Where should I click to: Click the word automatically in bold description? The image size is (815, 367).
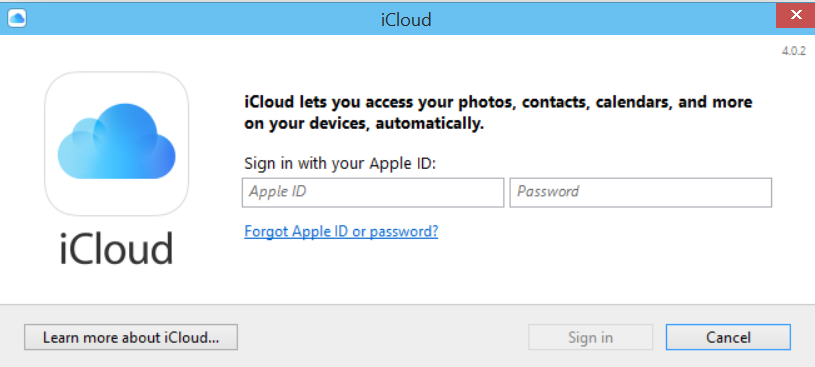tap(429, 124)
